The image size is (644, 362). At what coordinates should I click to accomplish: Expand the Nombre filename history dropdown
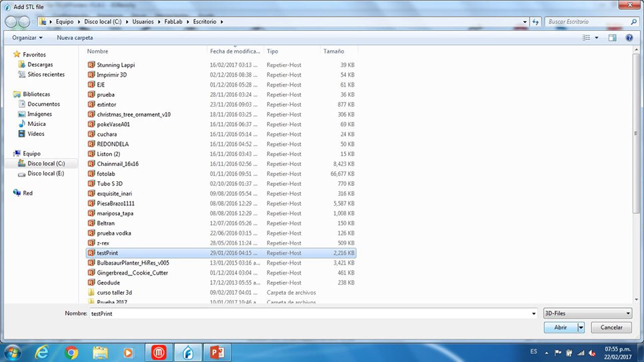pos(533,313)
